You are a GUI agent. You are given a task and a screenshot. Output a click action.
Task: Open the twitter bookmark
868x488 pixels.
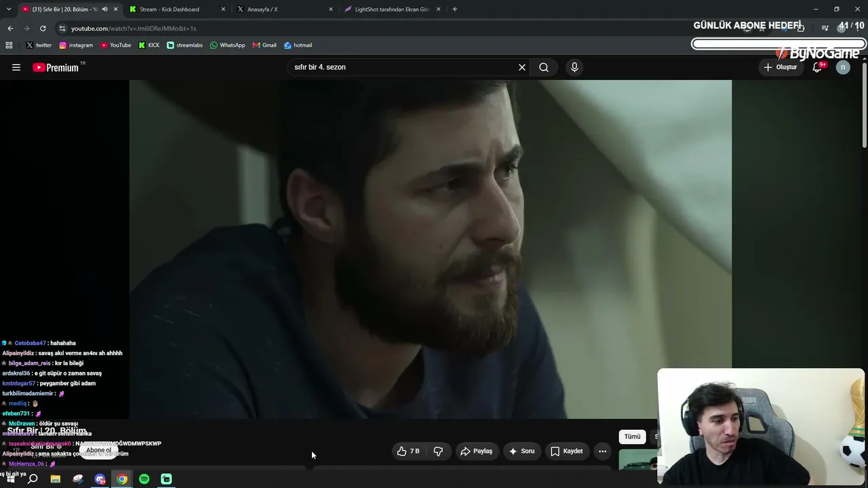click(x=39, y=45)
